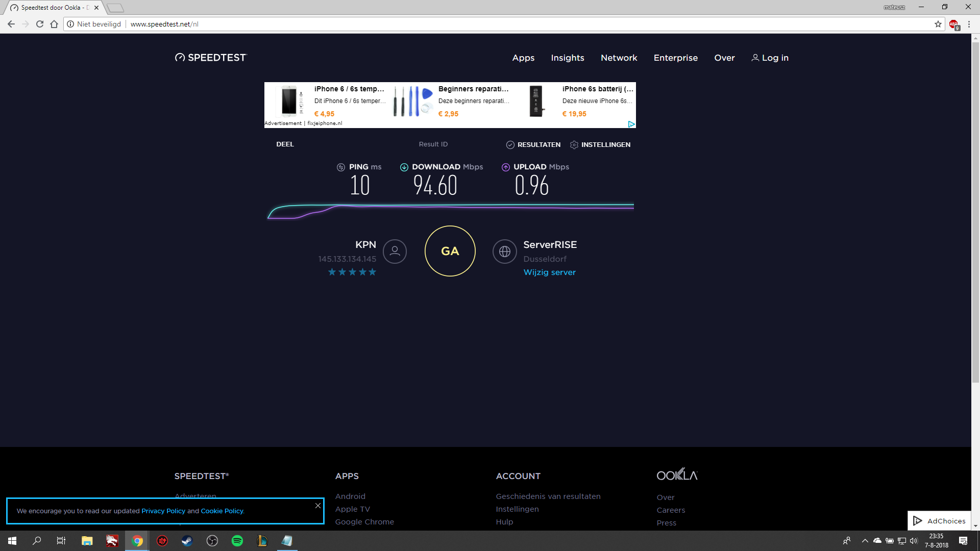Viewport: 980px width, 551px height.
Task: Open Chrome three-dot menu
Action: pyautogui.click(x=969, y=24)
